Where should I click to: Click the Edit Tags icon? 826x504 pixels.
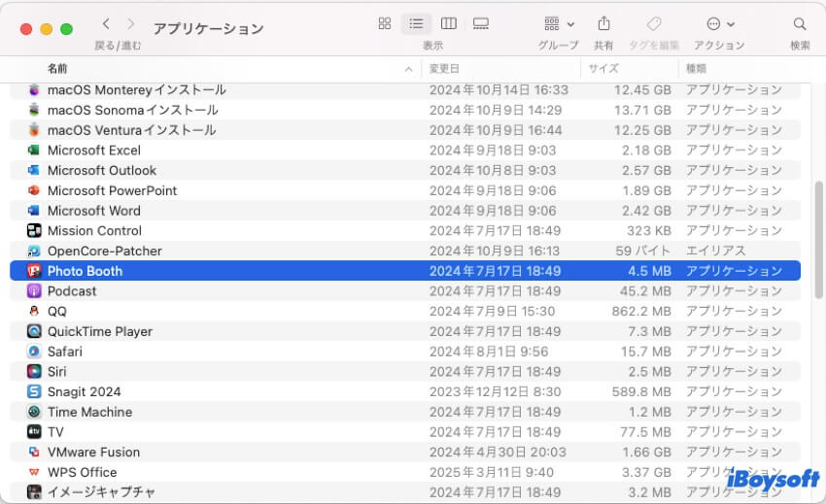(x=654, y=23)
